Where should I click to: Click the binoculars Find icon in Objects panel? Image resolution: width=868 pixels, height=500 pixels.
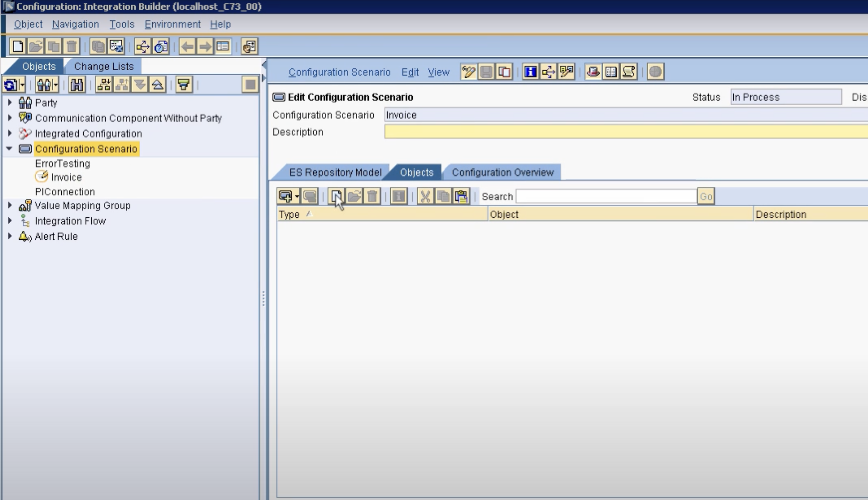77,85
